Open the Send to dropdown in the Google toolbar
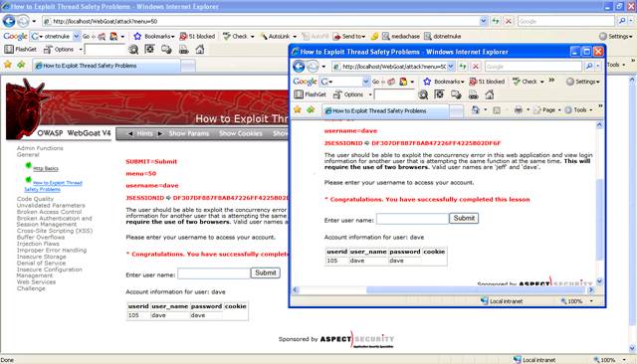 (x=349, y=36)
